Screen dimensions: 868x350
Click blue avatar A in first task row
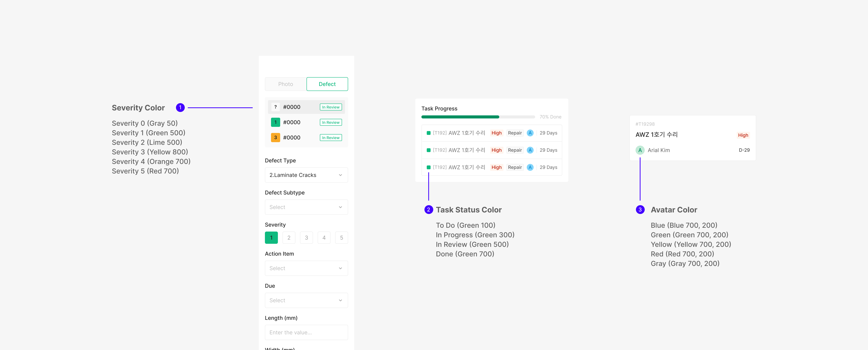click(530, 133)
